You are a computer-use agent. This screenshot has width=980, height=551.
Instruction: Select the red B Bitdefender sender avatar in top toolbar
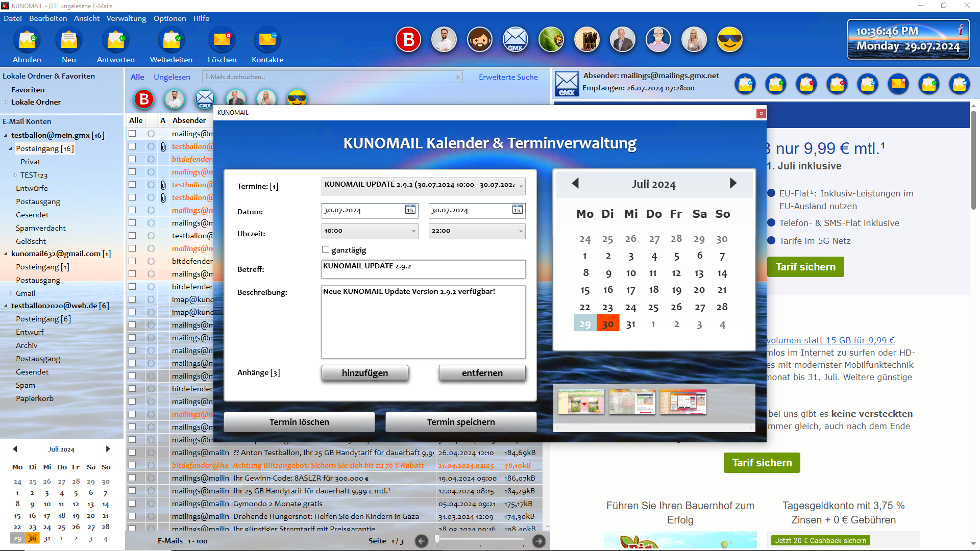pyautogui.click(x=408, y=40)
